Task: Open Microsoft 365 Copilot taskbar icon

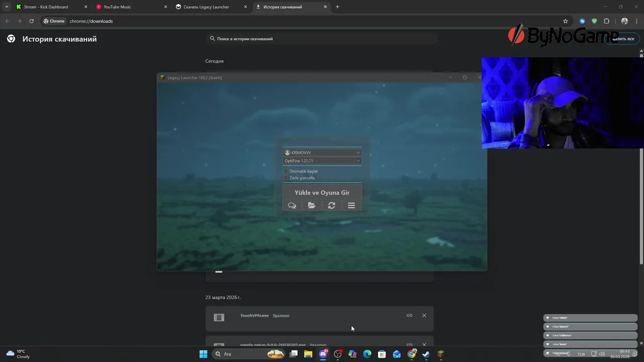Action: 352,354
